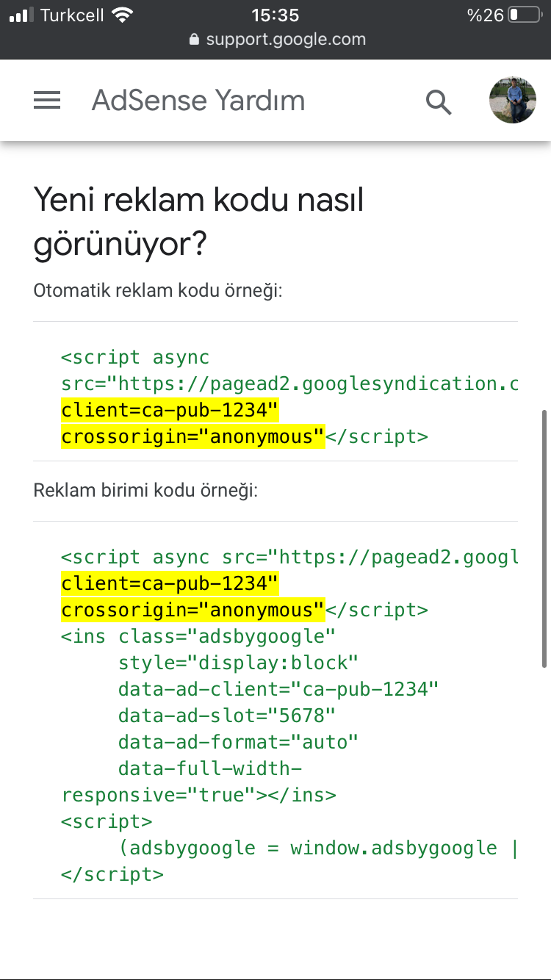Screen dimensions: 551x980
Task: Tap the code line responsive="true"></ins>
Action: tap(198, 795)
